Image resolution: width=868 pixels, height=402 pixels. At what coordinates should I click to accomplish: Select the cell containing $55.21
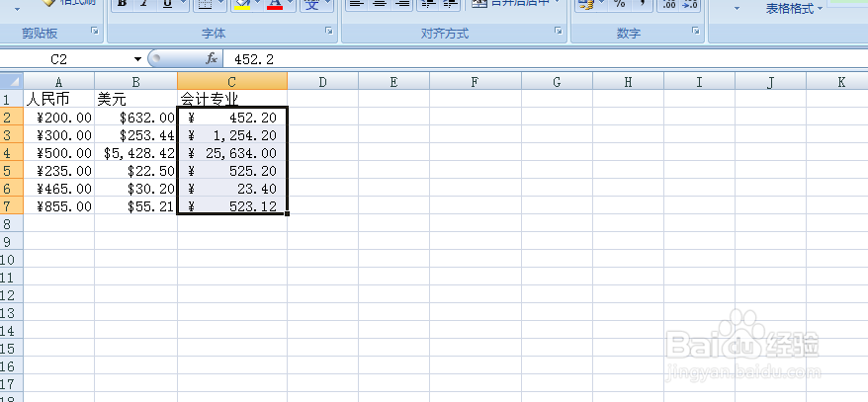[136, 205]
